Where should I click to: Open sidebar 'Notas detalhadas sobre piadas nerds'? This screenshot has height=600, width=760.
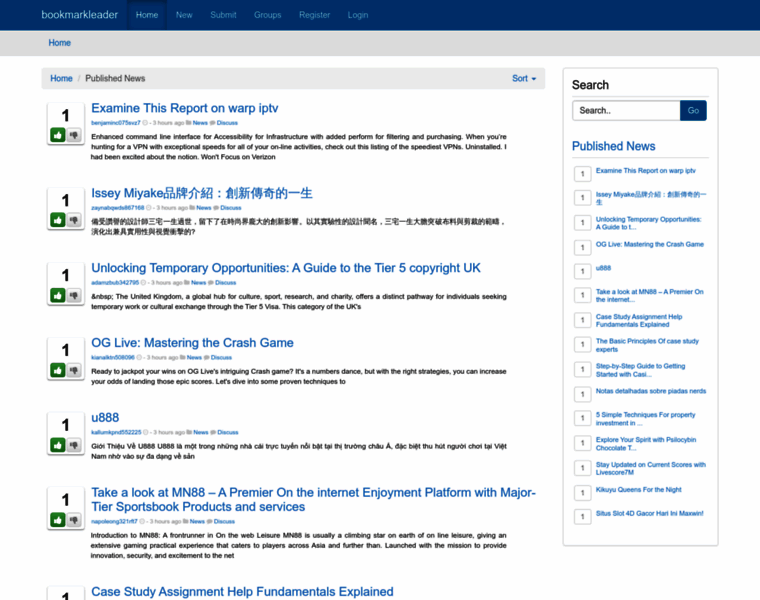click(651, 391)
